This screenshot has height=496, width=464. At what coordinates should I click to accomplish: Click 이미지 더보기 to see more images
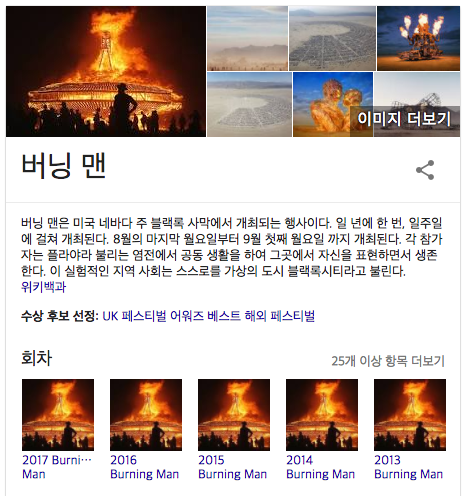pos(404,119)
